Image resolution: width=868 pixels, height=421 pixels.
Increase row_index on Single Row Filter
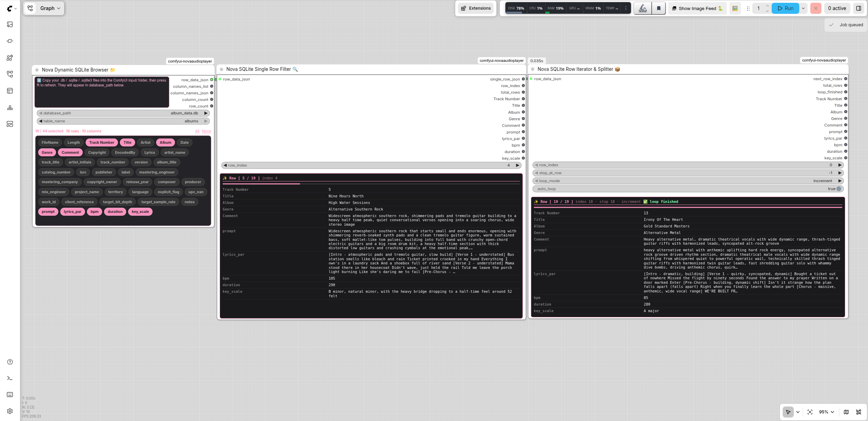pos(517,165)
